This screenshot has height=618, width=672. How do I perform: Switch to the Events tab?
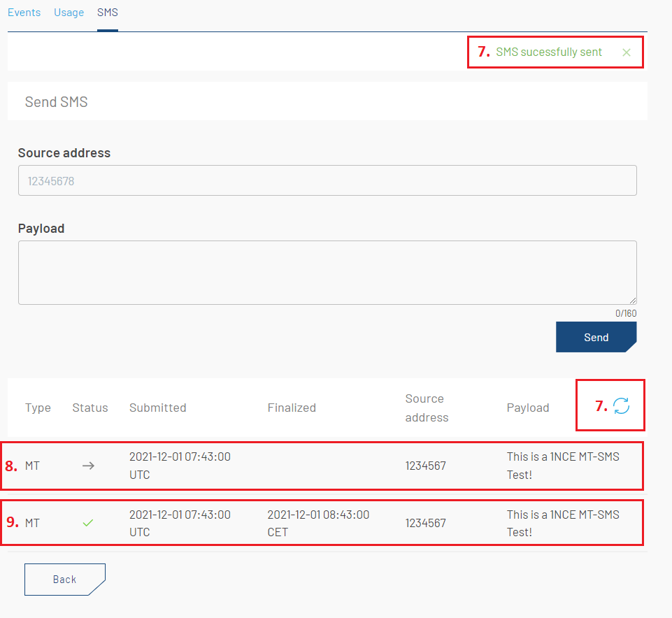24,13
